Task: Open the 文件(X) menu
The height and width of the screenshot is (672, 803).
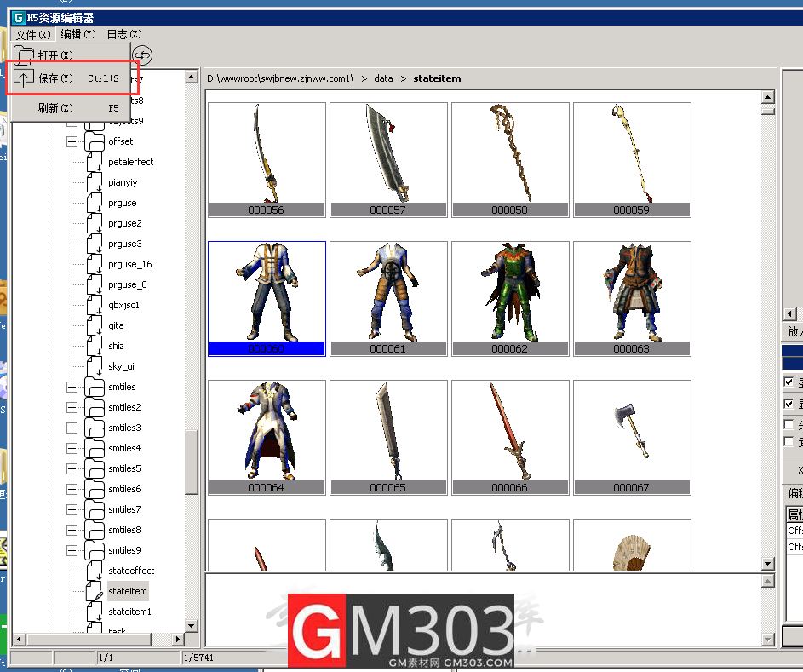Action: pos(33,34)
